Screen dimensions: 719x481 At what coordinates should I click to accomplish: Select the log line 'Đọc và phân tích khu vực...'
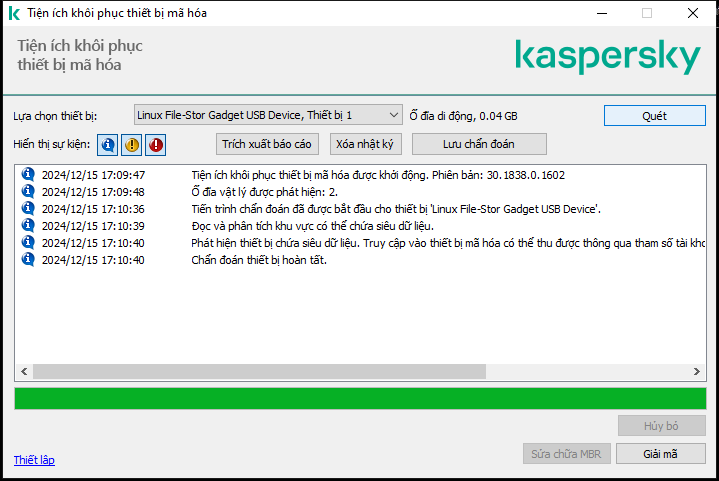[x=313, y=226]
